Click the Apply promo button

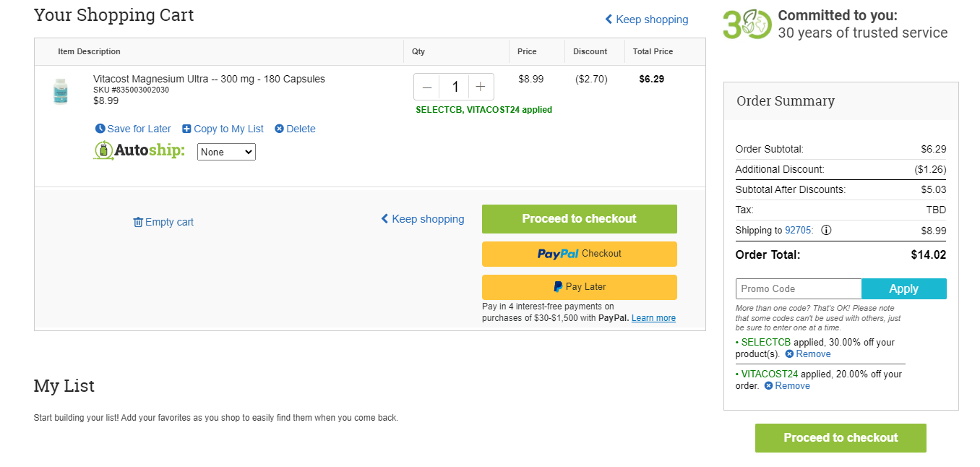[x=904, y=288]
